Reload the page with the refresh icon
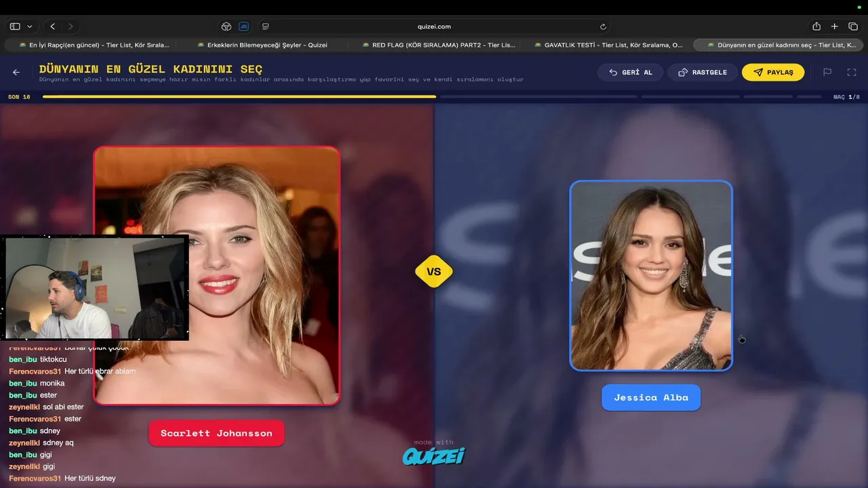Image resolution: width=868 pixels, height=488 pixels. click(x=603, y=26)
